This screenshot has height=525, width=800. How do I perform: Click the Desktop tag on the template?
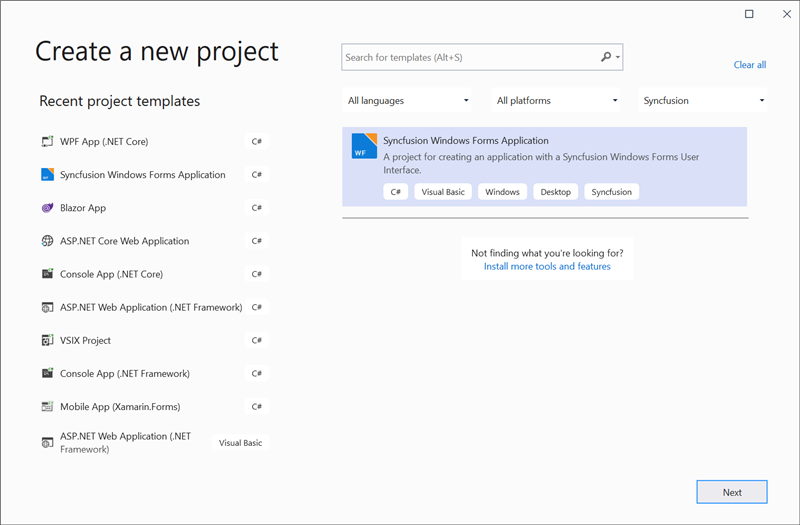pyautogui.click(x=555, y=192)
